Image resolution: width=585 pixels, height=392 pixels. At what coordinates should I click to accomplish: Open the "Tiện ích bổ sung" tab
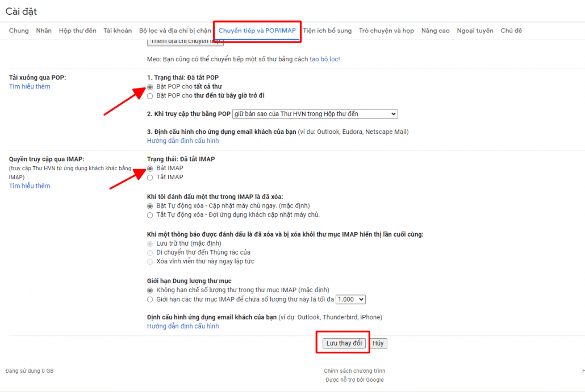pos(327,31)
